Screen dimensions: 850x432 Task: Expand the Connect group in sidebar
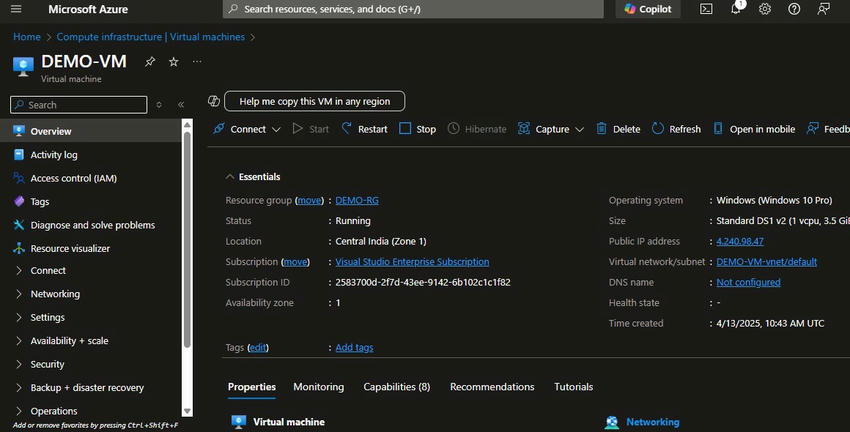click(x=19, y=270)
